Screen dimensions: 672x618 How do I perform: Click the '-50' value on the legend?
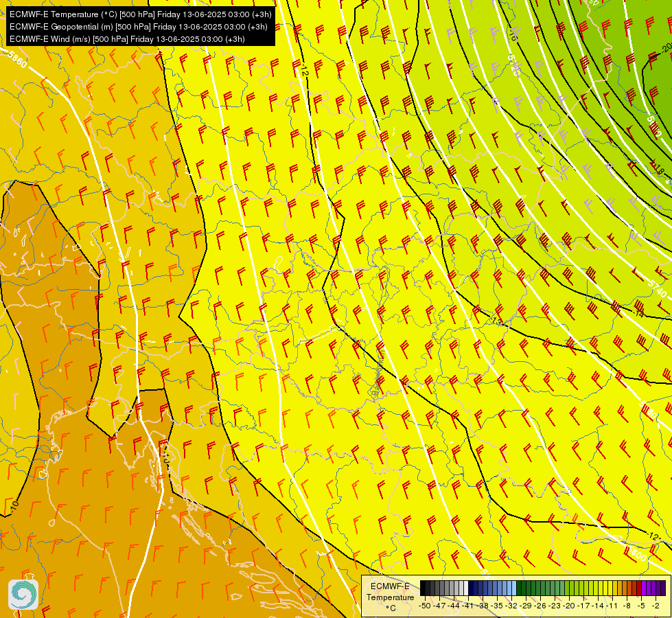point(425,606)
